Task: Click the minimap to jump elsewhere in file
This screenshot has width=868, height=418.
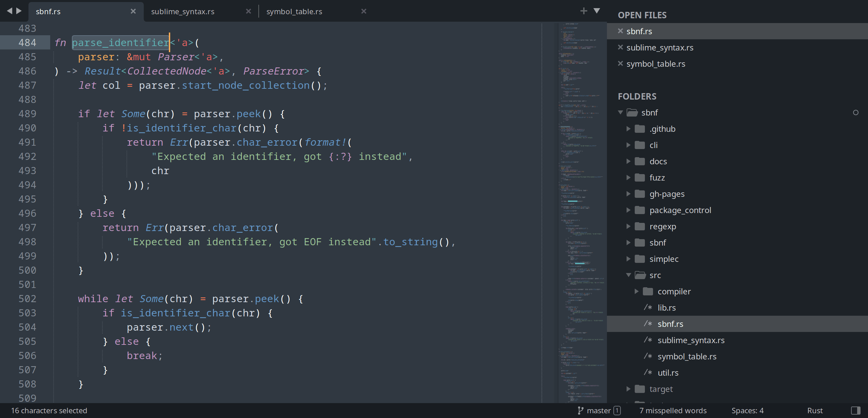Action: pyautogui.click(x=581, y=203)
